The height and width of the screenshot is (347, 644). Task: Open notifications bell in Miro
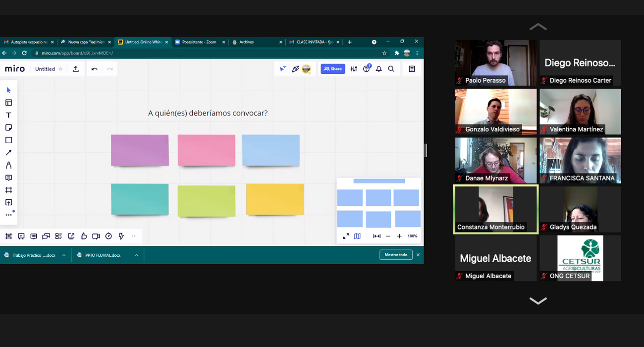click(x=379, y=69)
